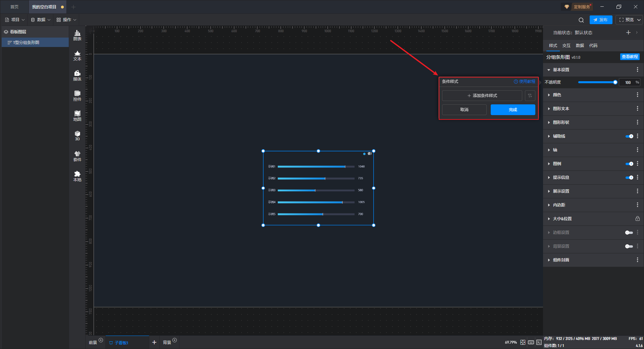Click the keyboard shortcuts icon
Viewport: 644px width, 349px height.
tap(531, 342)
